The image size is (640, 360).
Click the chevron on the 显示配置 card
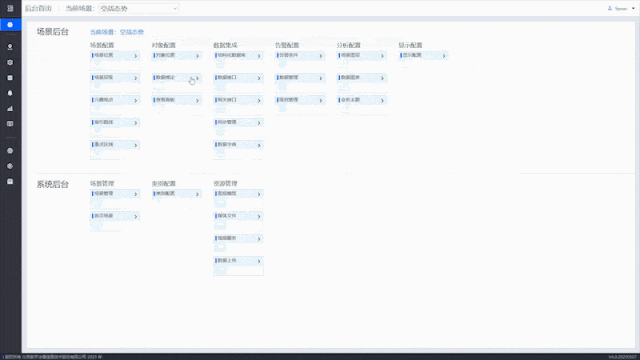(444, 56)
